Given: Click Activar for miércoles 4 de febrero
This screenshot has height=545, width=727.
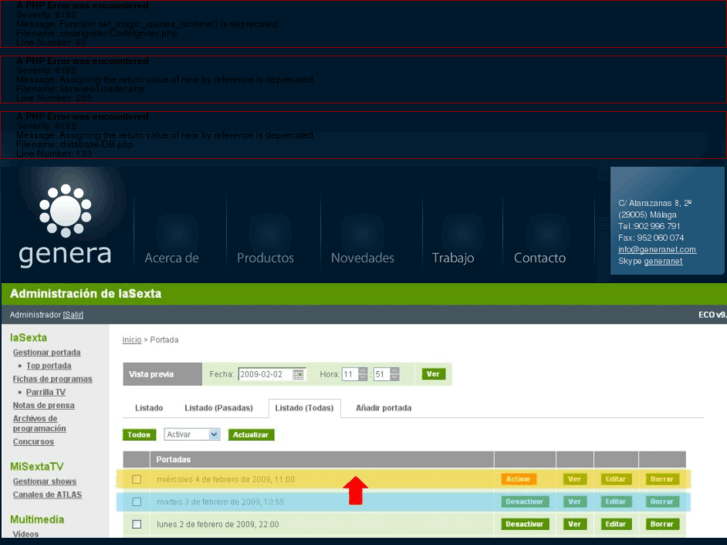Looking at the screenshot, I should pos(518,479).
